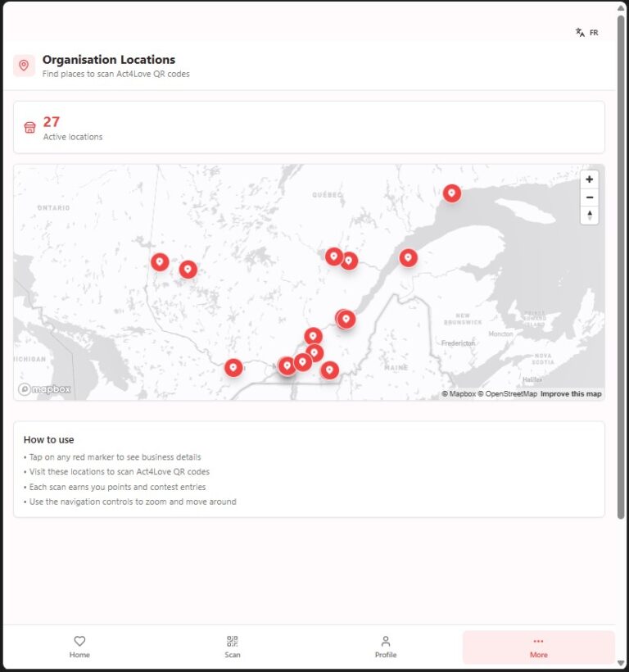The image size is (629, 672).
Task: Open the Profile tab
Action: [385, 647]
